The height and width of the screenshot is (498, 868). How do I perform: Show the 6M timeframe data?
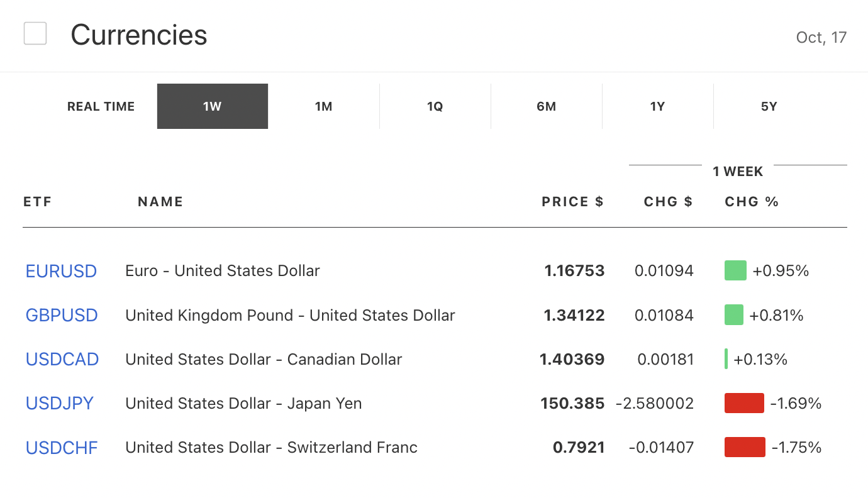546,106
